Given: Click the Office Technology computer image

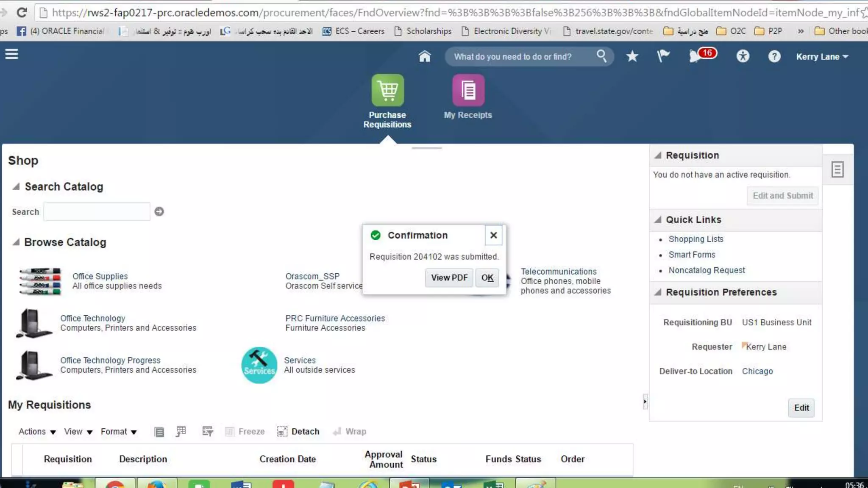Looking at the screenshot, I should tap(34, 323).
